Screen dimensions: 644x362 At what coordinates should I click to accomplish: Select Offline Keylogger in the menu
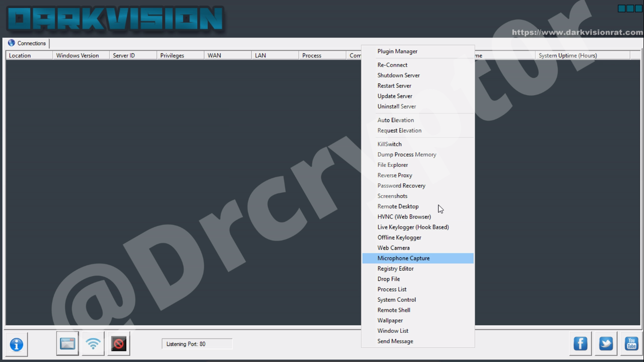pos(418,238)
